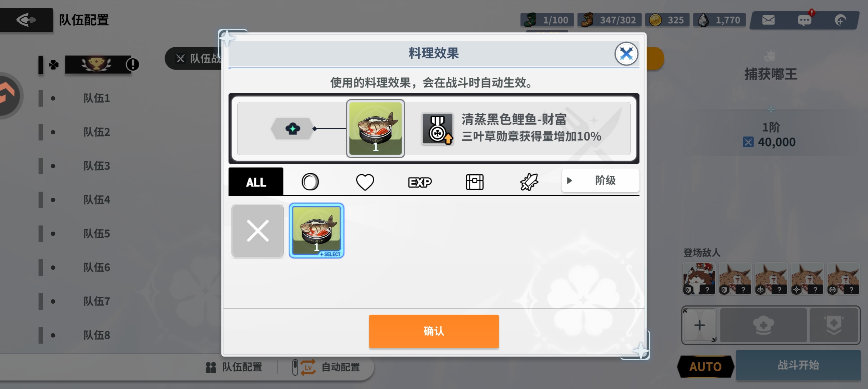Select the coin filter tab icon
The height and width of the screenshot is (389, 868).
pos(310,182)
